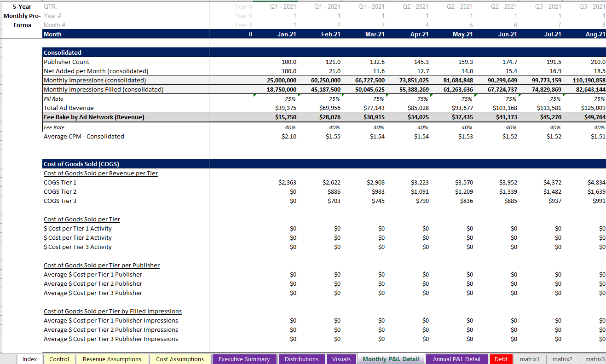Select the $2.10 average CPM cell

[275, 136]
